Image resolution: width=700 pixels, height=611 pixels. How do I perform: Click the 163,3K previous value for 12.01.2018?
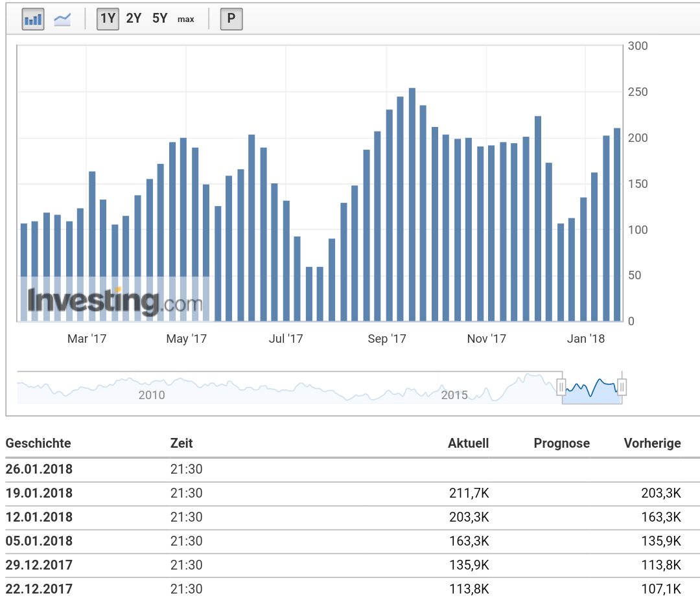pyautogui.click(x=661, y=517)
